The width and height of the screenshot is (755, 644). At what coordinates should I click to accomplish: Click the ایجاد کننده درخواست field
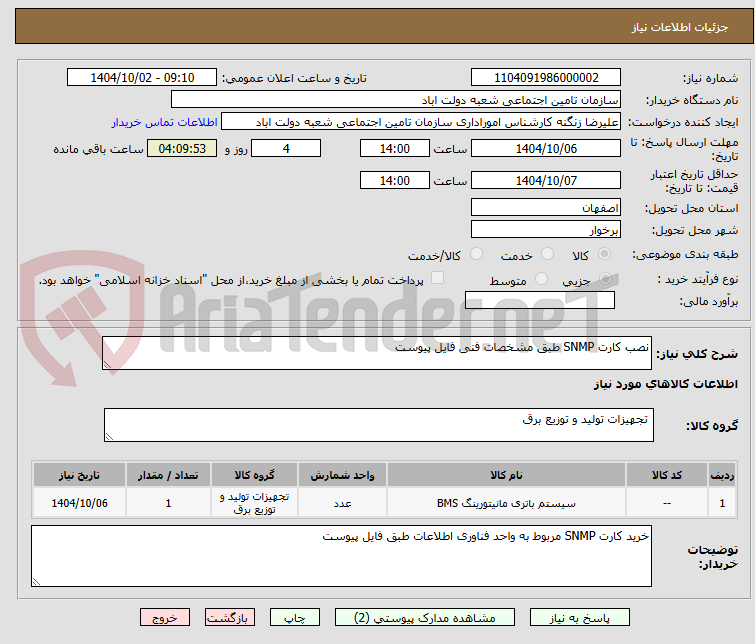(x=420, y=122)
